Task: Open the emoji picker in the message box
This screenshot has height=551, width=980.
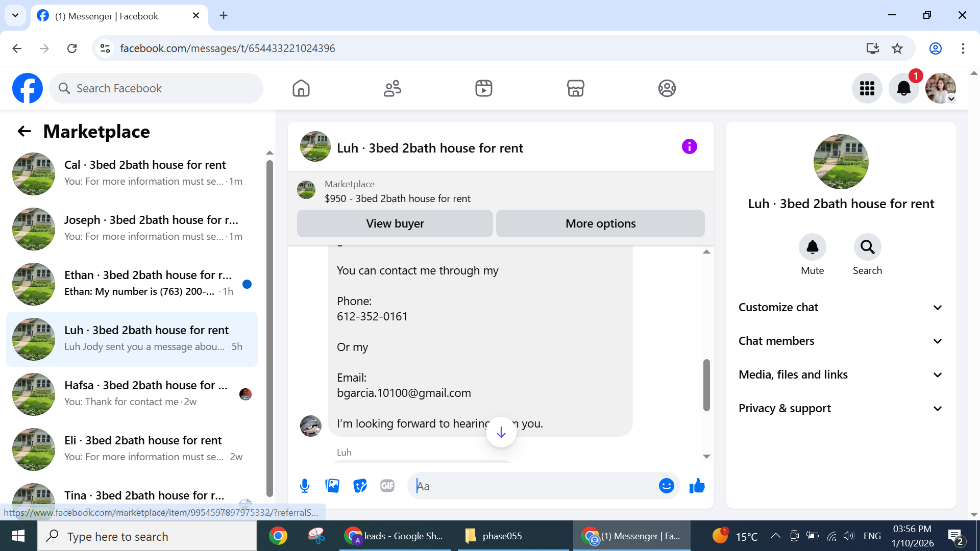Action: point(666,486)
